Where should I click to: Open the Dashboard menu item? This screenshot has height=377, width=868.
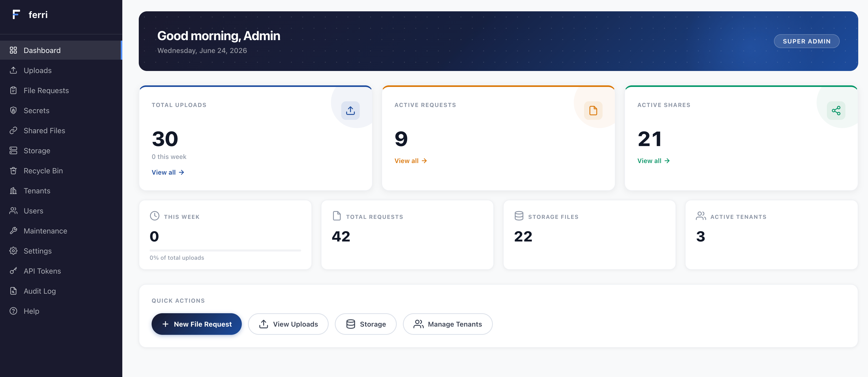click(x=61, y=50)
